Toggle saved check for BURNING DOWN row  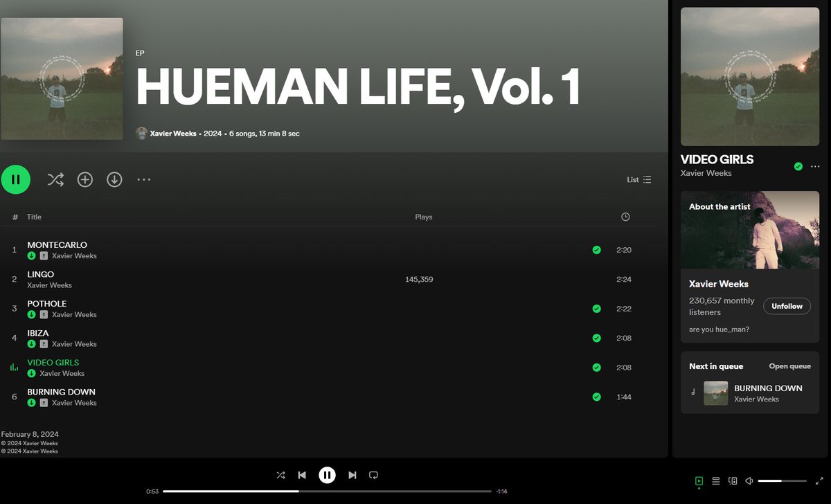point(596,397)
